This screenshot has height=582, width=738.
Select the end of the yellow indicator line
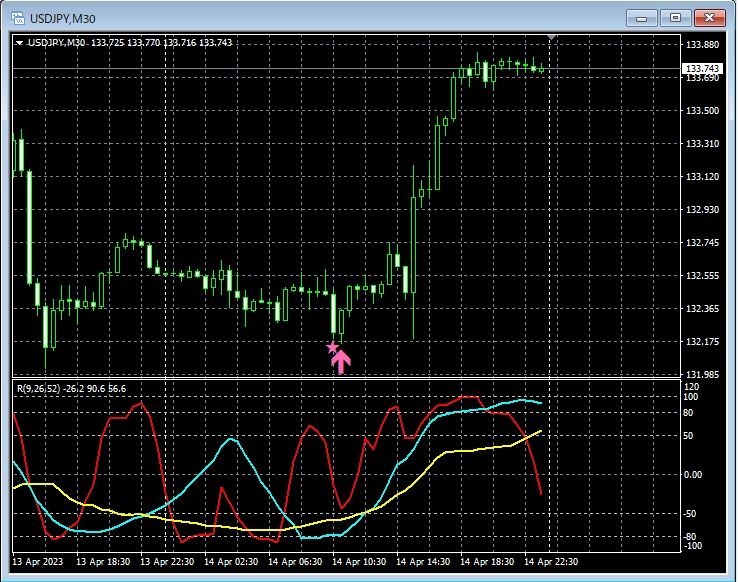pyautogui.click(x=541, y=431)
